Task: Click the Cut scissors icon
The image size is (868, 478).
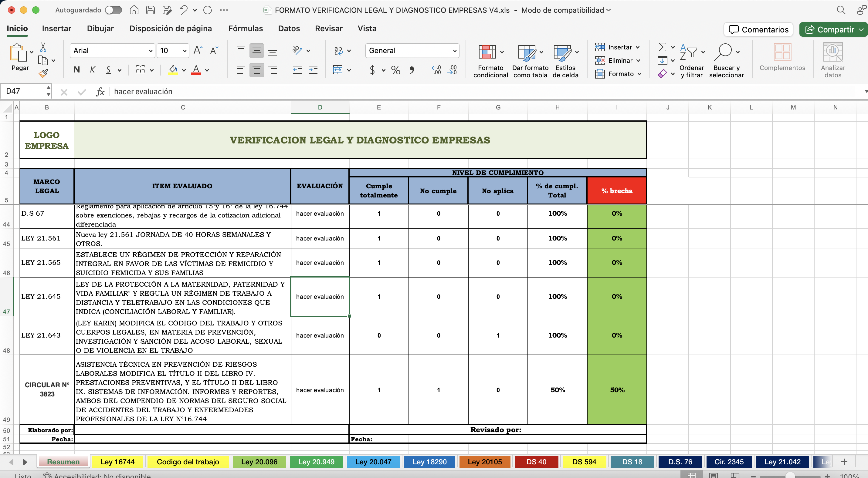Action: click(x=43, y=47)
